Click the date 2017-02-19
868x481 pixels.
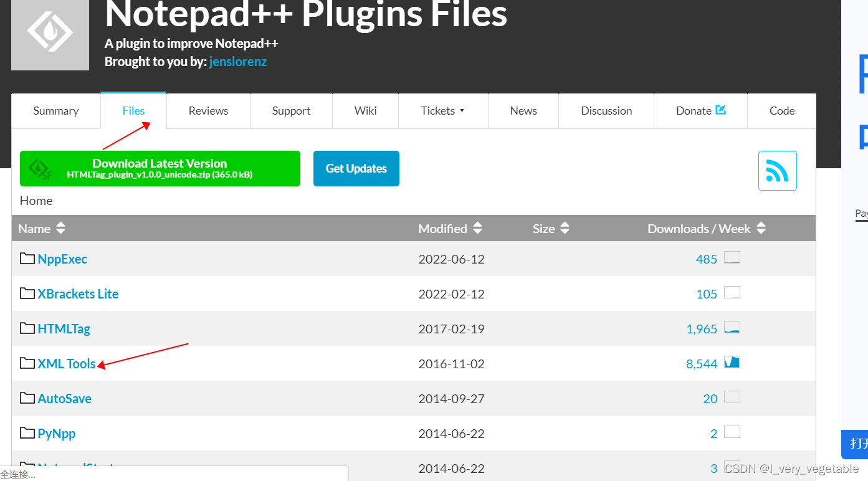point(451,329)
